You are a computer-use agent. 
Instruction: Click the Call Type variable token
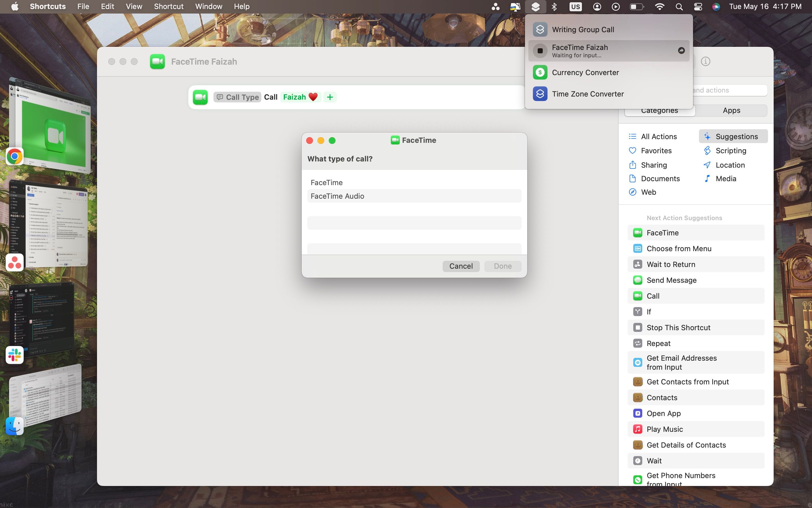(x=238, y=97)
